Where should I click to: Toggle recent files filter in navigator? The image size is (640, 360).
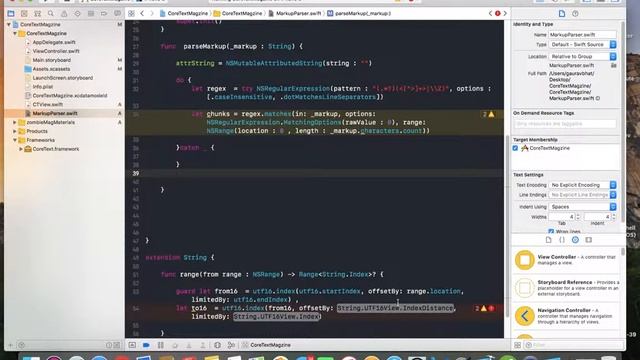pos(109,345)
